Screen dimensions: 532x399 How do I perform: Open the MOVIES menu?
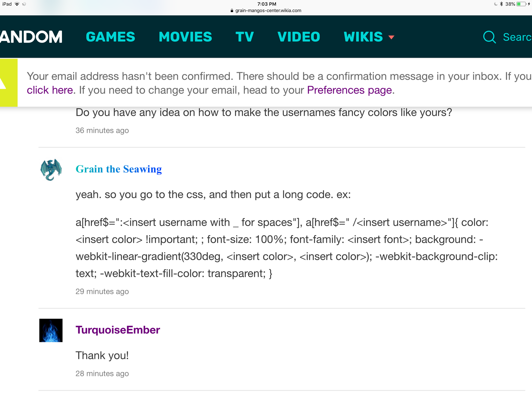(x=185, y=37)
